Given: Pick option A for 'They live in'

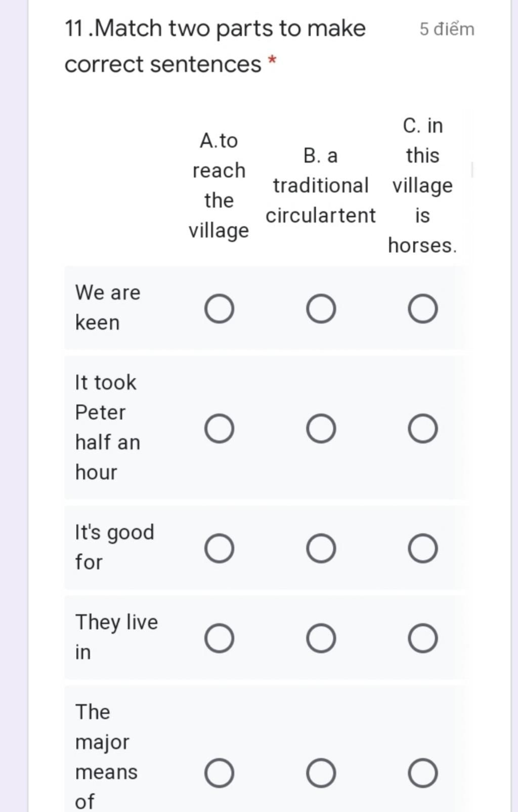Looking at the screenshot, I should click(x=219, y=638).
